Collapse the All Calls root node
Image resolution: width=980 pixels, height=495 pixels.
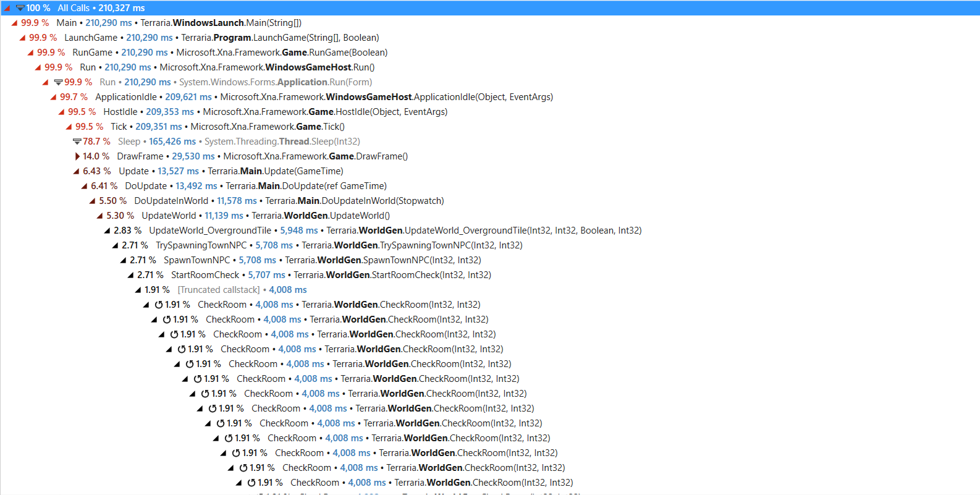coord(7,8)
